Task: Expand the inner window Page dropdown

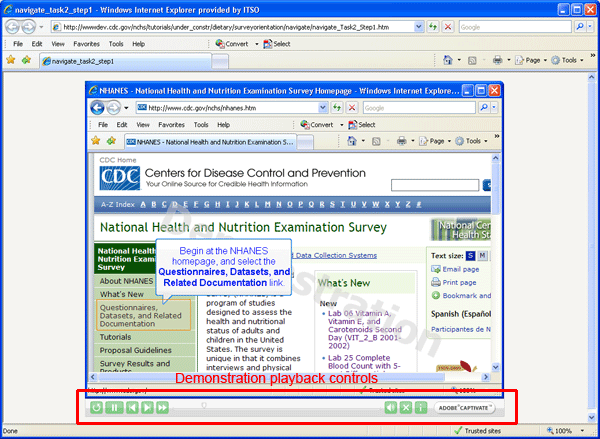Action: pos(449,141)
